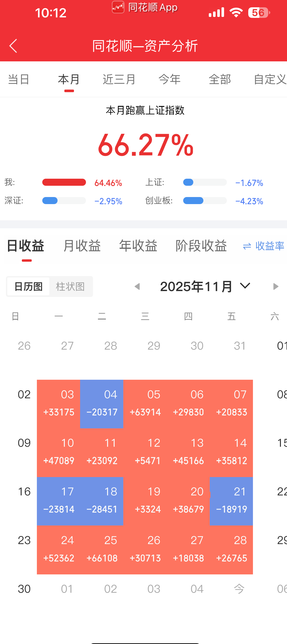Select November 21 cell -18919
Viewport: 287px width, 644px height.
(231, 501)
